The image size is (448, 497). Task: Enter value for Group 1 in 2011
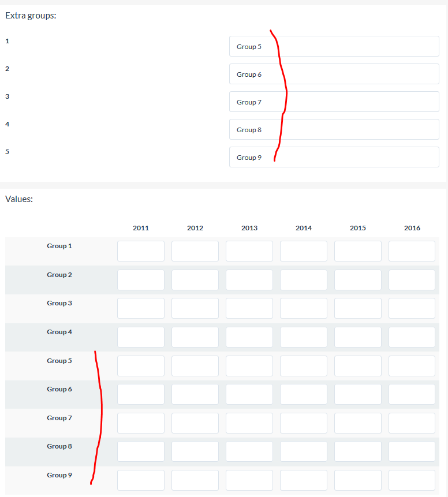tap(141, 251)
